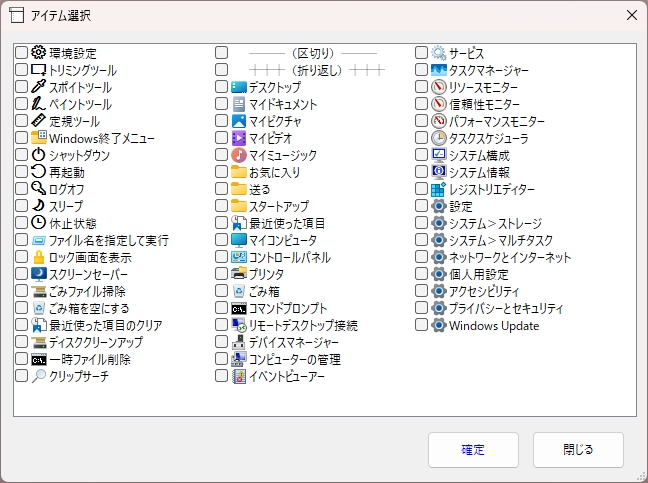Click the スクリーンセーバー monitor icon

38,274
